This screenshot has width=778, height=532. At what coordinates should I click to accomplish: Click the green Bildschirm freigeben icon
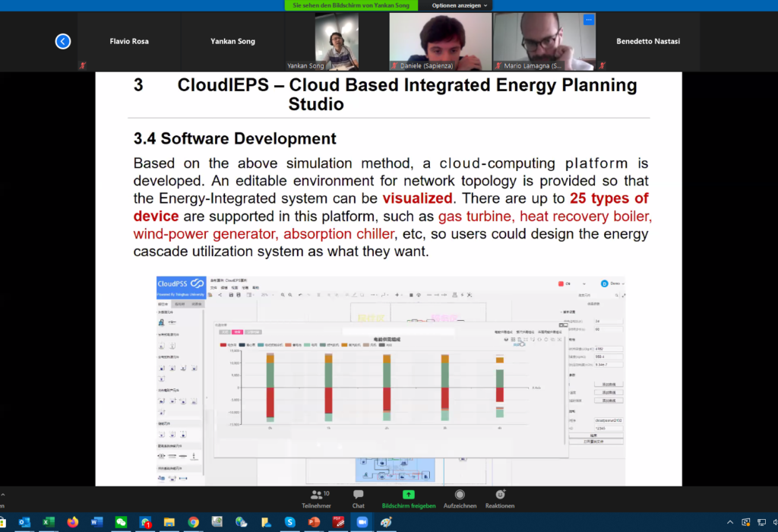[x=408, y=495]
